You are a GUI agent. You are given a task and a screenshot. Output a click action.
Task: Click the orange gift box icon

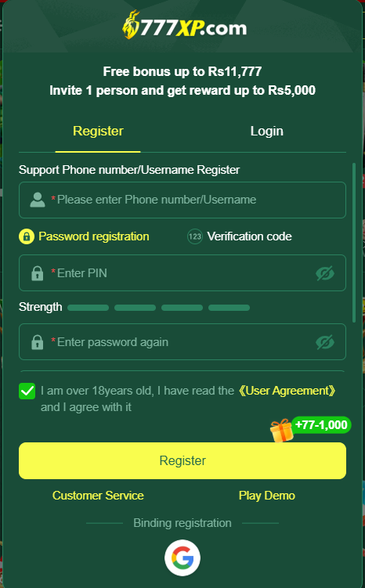click(x=282, y=430)
